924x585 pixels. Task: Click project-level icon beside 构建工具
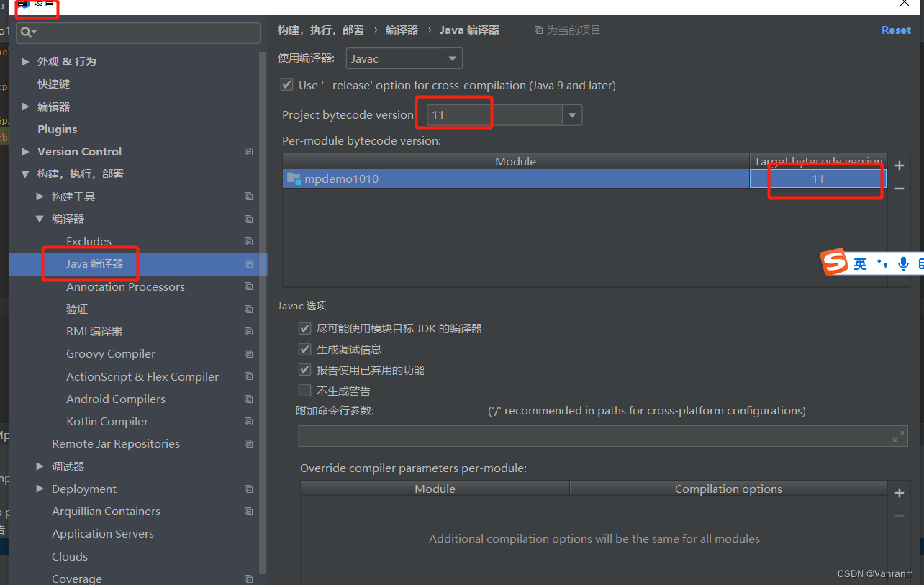[248, 196]
